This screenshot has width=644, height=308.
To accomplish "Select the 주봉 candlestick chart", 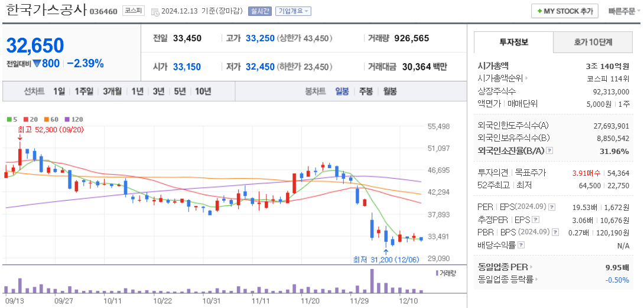I will 366,91.
